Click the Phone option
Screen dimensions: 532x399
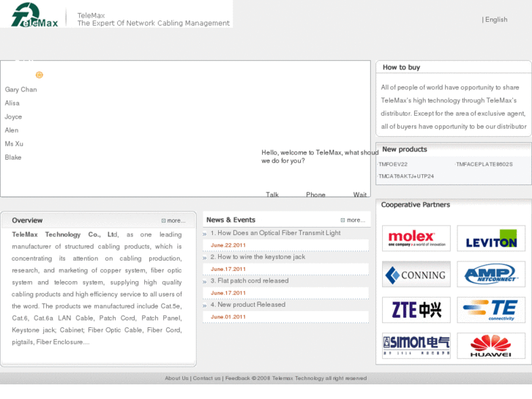315,194
